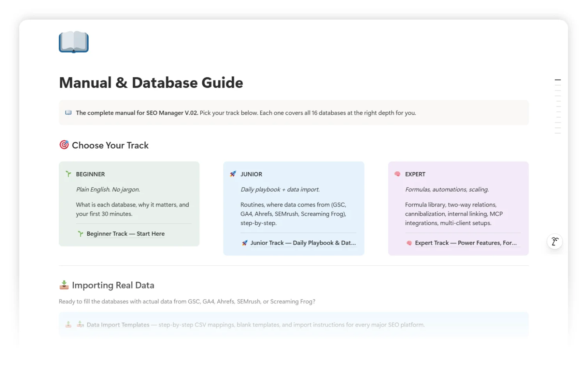Click the seedling icon in Beginner Track link

[80, 234]
